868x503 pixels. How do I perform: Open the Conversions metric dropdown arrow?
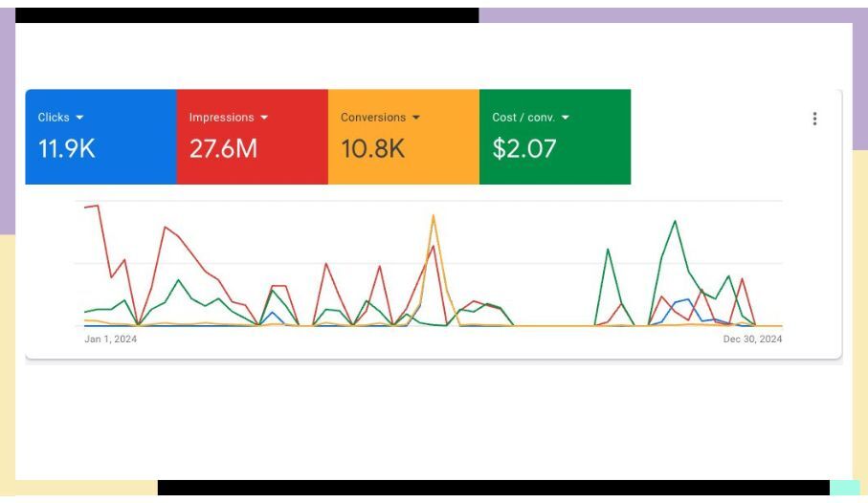[416, 118]
